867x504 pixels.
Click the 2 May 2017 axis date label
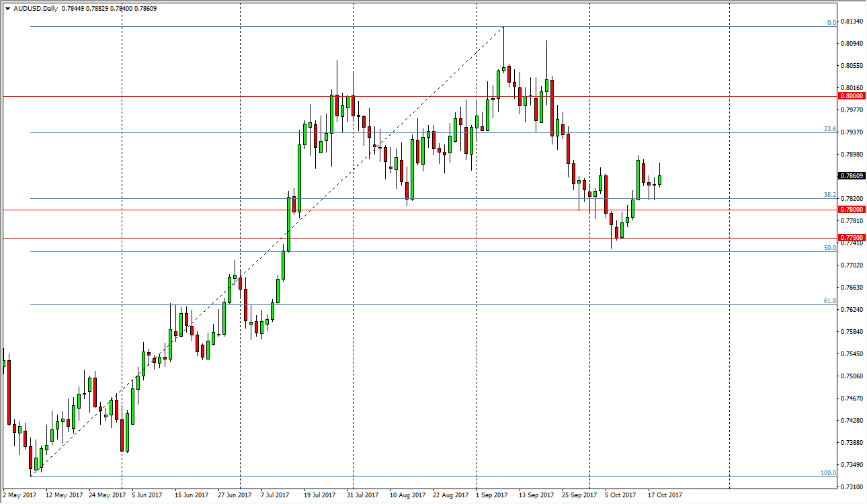coord(19,494)
